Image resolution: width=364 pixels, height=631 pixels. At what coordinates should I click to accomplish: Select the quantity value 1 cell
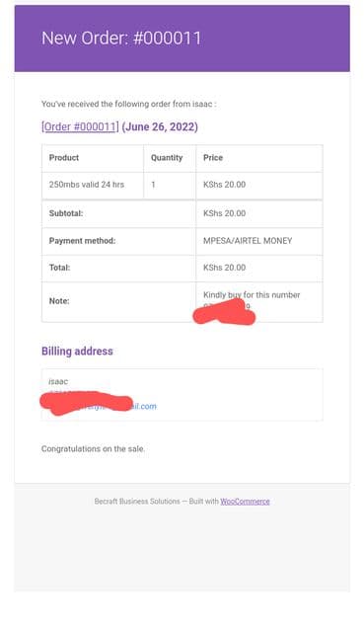[x=170, y=185]
